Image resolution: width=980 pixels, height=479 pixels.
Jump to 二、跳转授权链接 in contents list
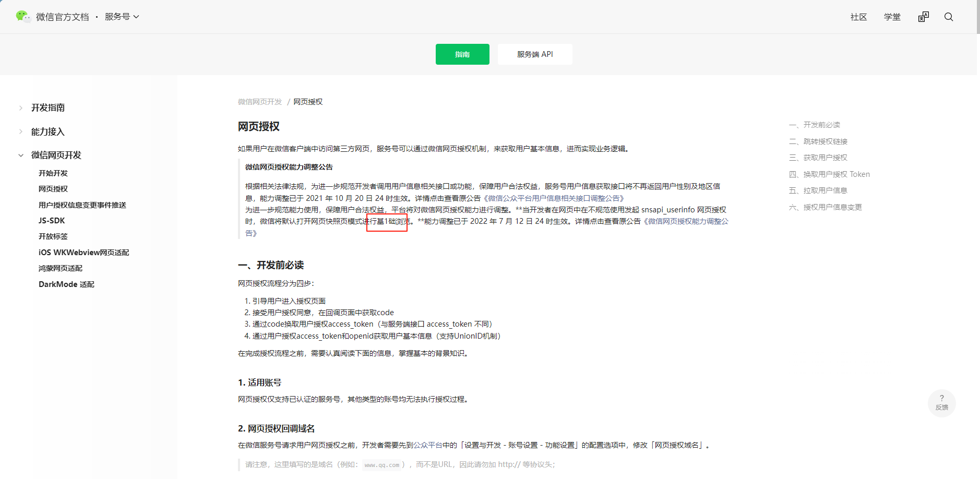click(x=818, y=141)
